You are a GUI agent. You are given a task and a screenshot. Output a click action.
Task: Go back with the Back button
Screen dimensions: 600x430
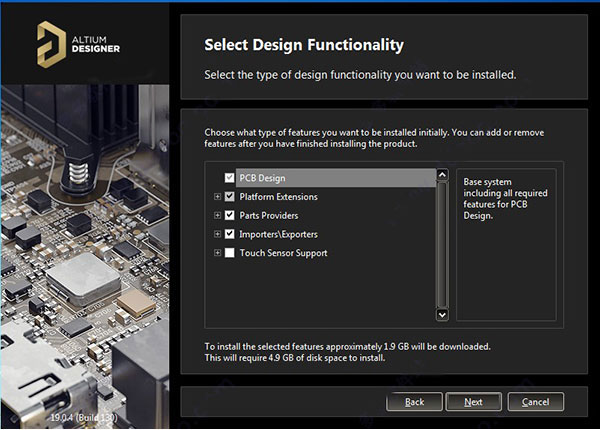[x=414, y=402]
